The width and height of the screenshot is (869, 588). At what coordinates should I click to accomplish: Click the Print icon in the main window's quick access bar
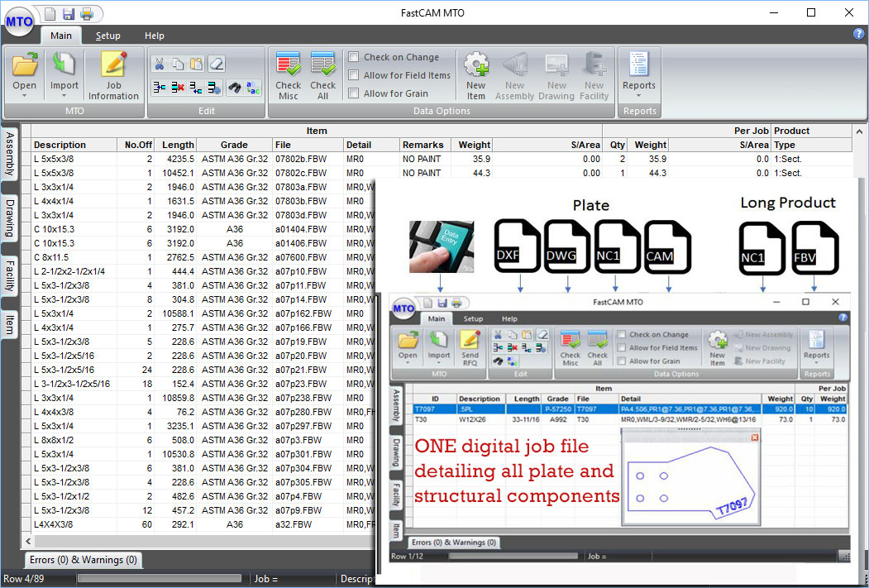point(87,13)
